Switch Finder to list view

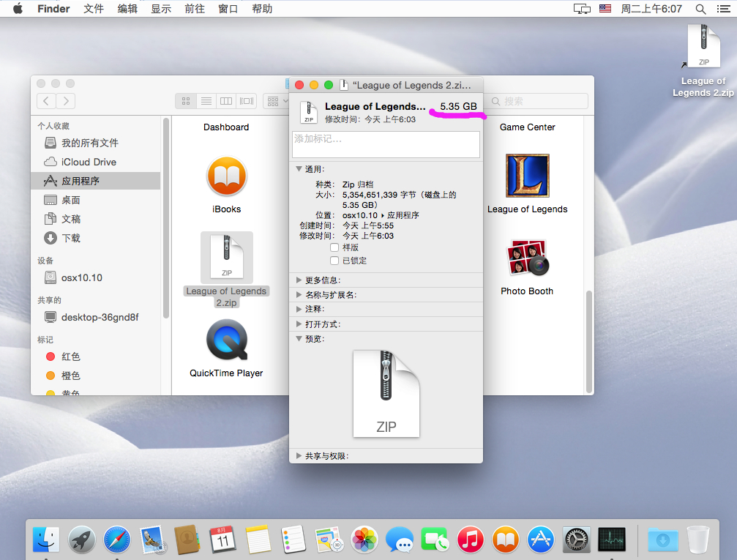click(206, 101)
